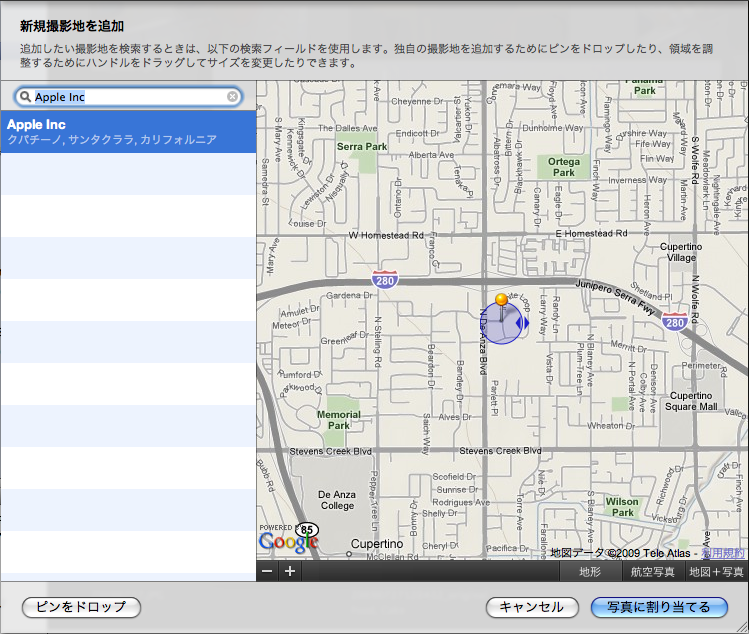Click the Google logo on the map

(288, 541)
